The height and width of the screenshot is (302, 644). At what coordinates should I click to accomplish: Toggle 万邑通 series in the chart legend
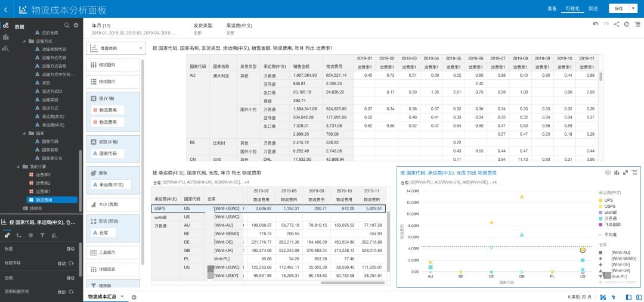611,219
